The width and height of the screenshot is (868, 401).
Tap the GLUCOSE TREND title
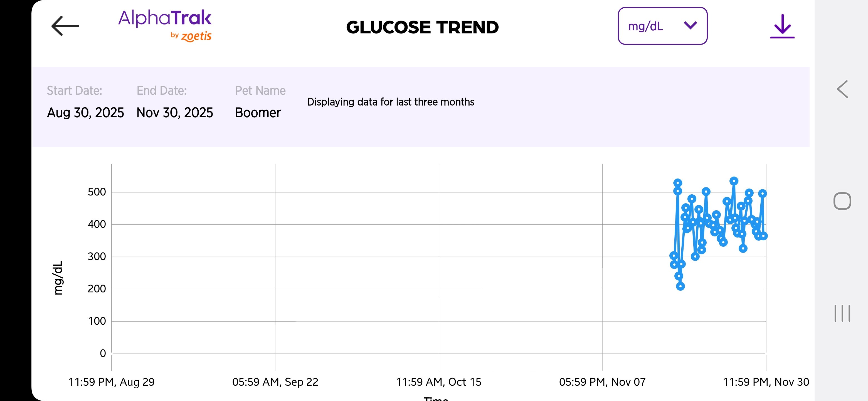pos(422,27)
